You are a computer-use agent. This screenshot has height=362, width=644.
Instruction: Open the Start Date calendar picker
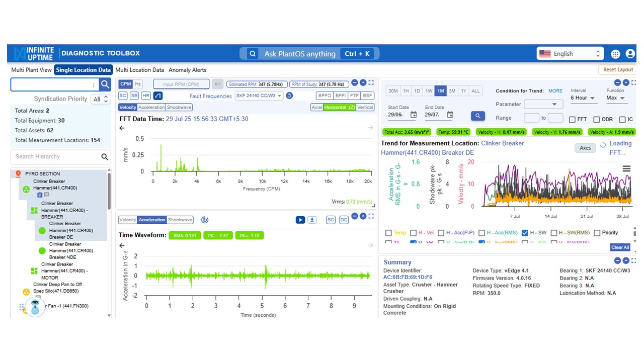pos(413,115)
